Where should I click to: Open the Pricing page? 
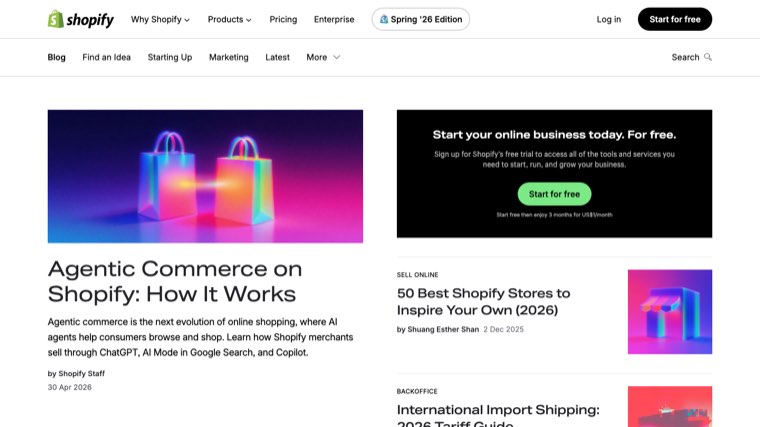pos(283,19)
